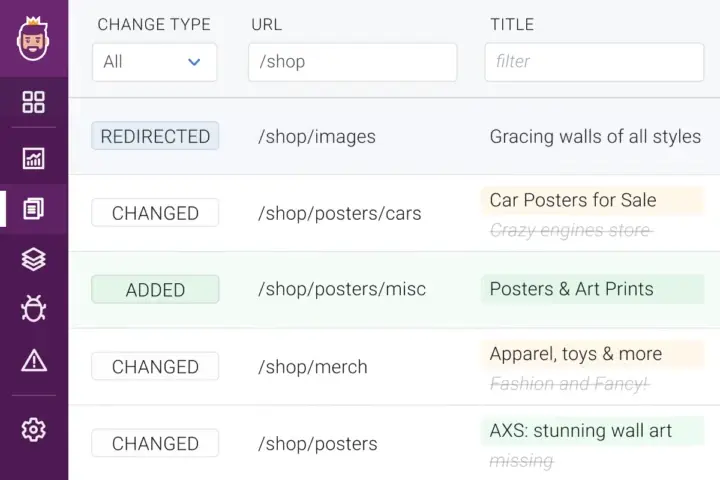Expand the Change Type dropdown
Viewport: 720px width, 480px height.
click(154, 62)
